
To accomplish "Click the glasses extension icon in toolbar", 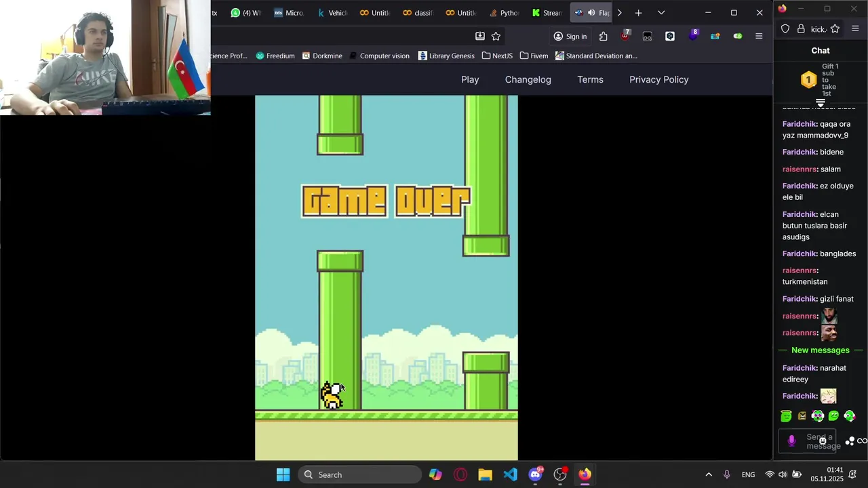I will 648,36.
